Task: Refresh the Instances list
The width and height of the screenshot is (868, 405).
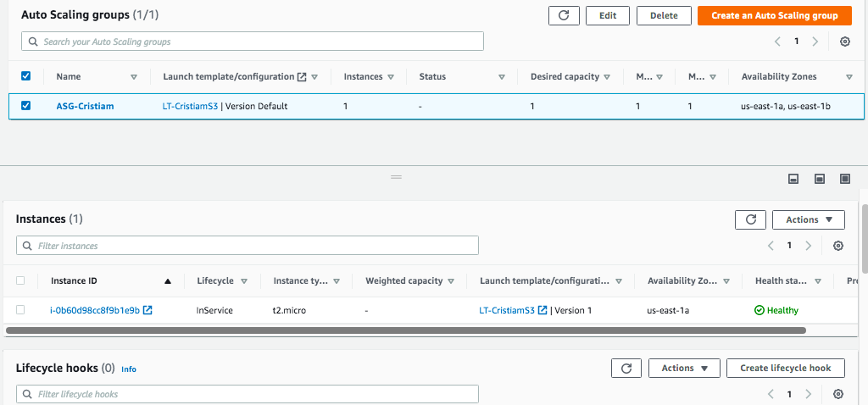Action: click(x=750, y=219)
